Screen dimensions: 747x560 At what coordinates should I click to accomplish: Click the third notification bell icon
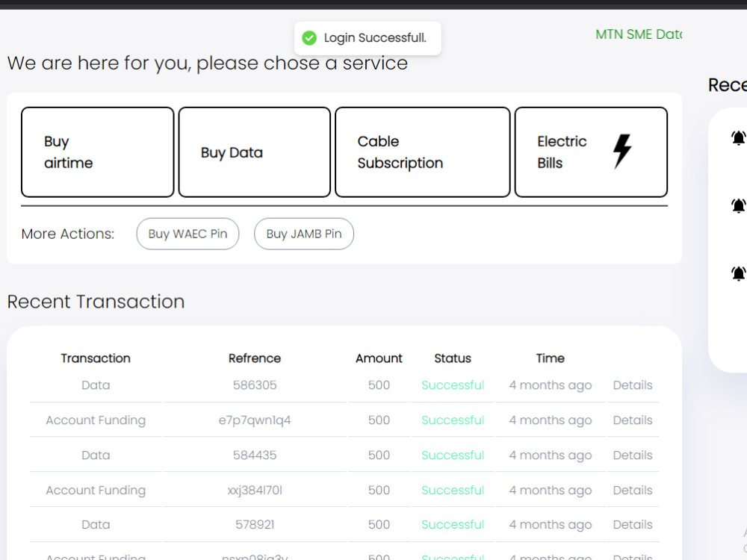[739, 273]
